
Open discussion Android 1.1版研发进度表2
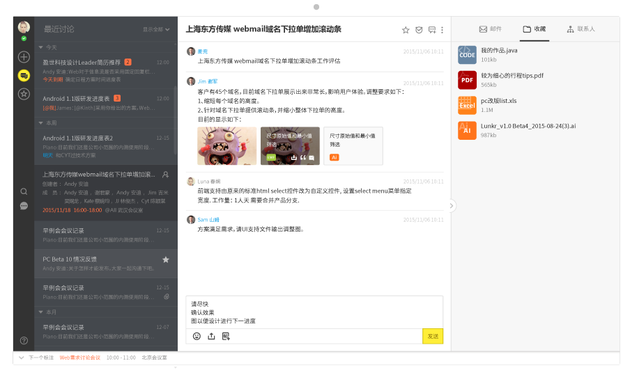[106, 146]
